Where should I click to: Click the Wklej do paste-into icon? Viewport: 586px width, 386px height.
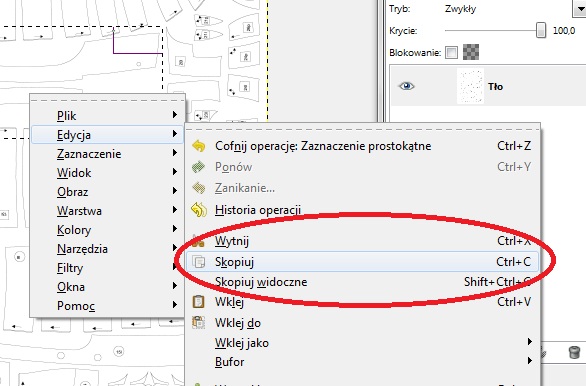(198, 322)
